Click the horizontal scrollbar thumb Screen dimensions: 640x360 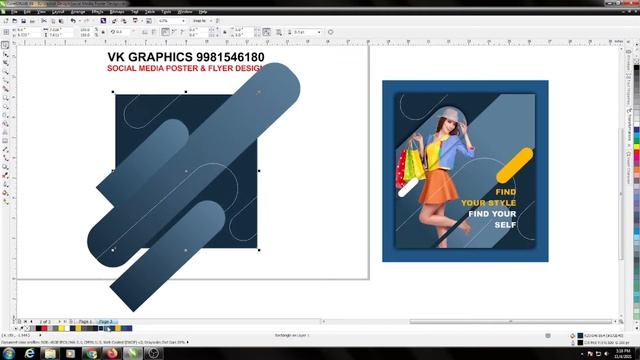pos(510,322)
